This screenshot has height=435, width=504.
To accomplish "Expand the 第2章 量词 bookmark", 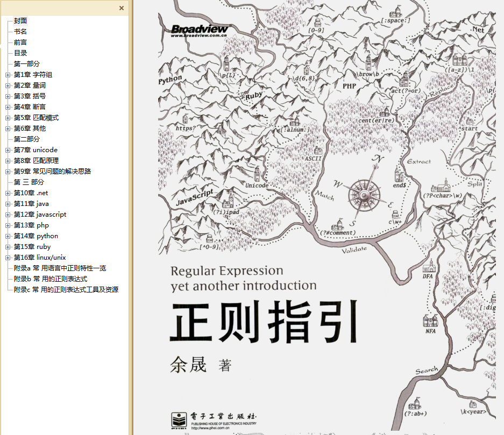I will pos(8,85).
